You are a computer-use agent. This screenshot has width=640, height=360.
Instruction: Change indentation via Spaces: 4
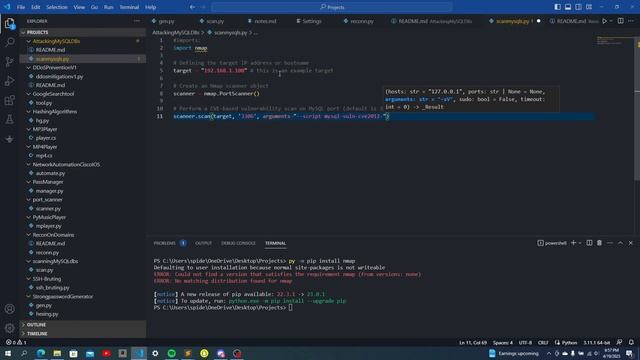click(x=502, y=342)
